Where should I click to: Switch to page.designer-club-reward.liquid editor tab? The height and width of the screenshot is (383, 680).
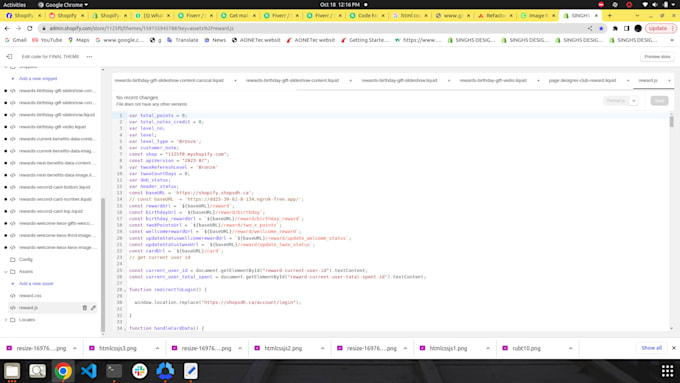coord(582,81)
